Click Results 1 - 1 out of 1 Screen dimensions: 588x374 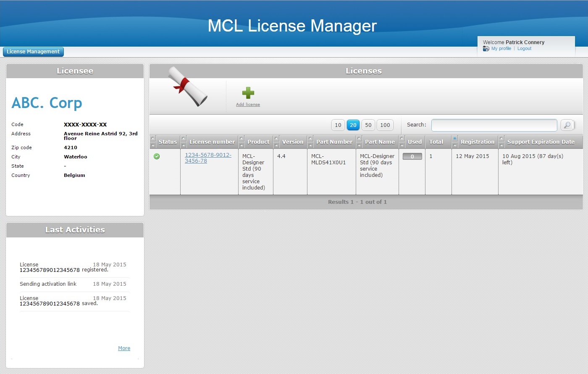pyautogui.click(x=357, y=202)
